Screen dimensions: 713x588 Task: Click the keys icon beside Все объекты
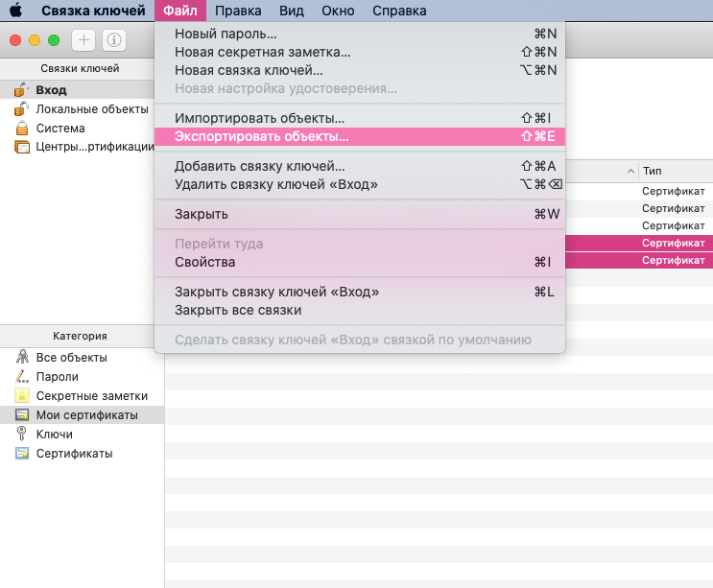click(x=22, y=357)
